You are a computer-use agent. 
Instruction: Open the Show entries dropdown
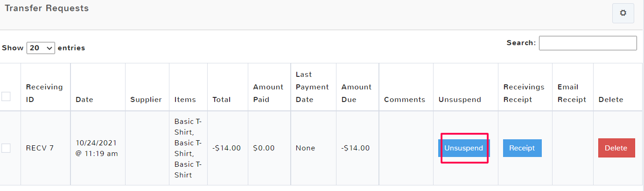pyautogui.click(x=41, y=48)
